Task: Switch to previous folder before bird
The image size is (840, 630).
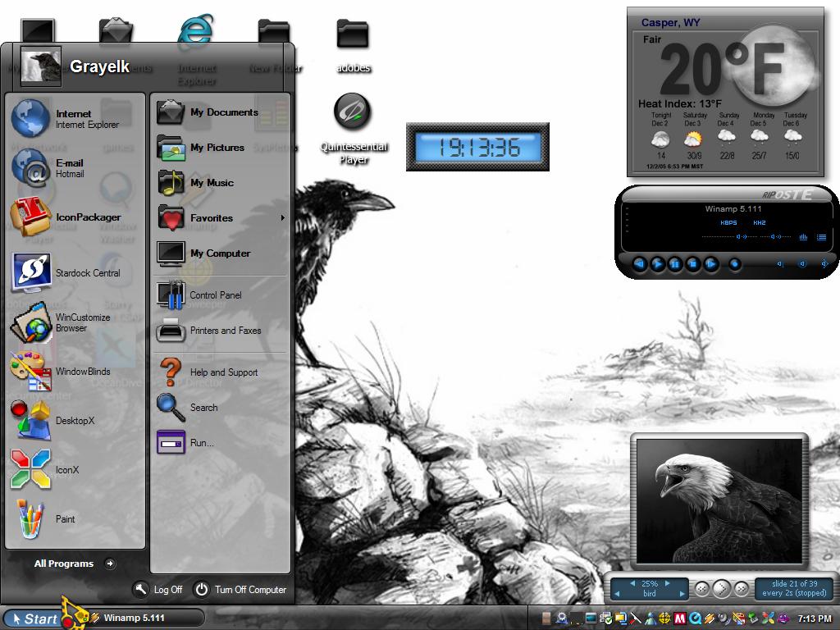Action: click(x=617, y=594)
